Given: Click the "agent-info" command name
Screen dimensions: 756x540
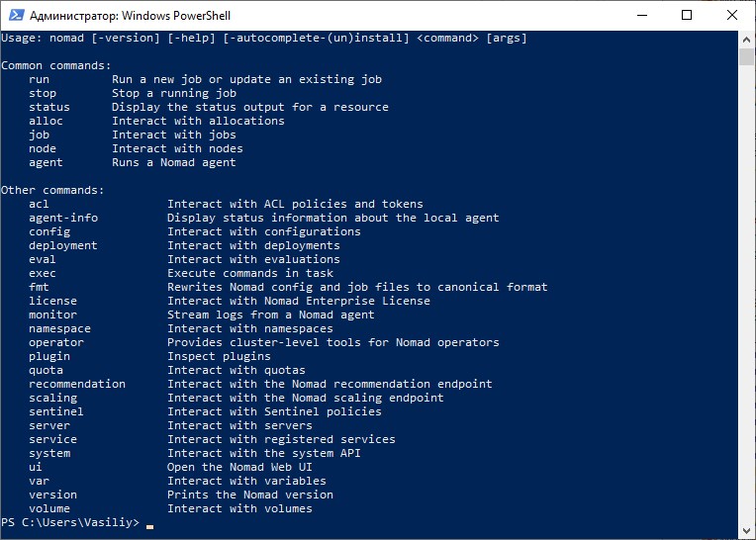Looking at the screenshot, I should [x=62, y=218].
